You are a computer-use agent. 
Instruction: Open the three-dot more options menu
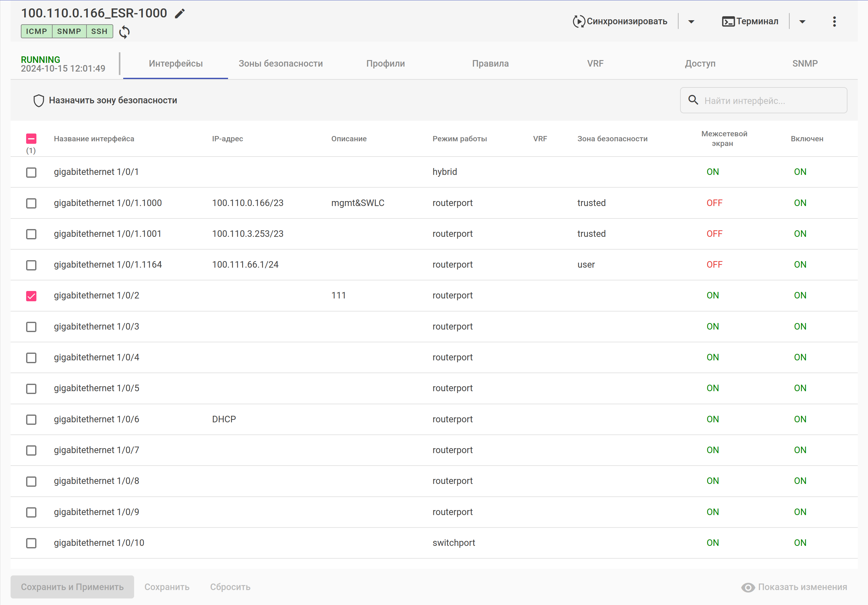coord(834,21)
